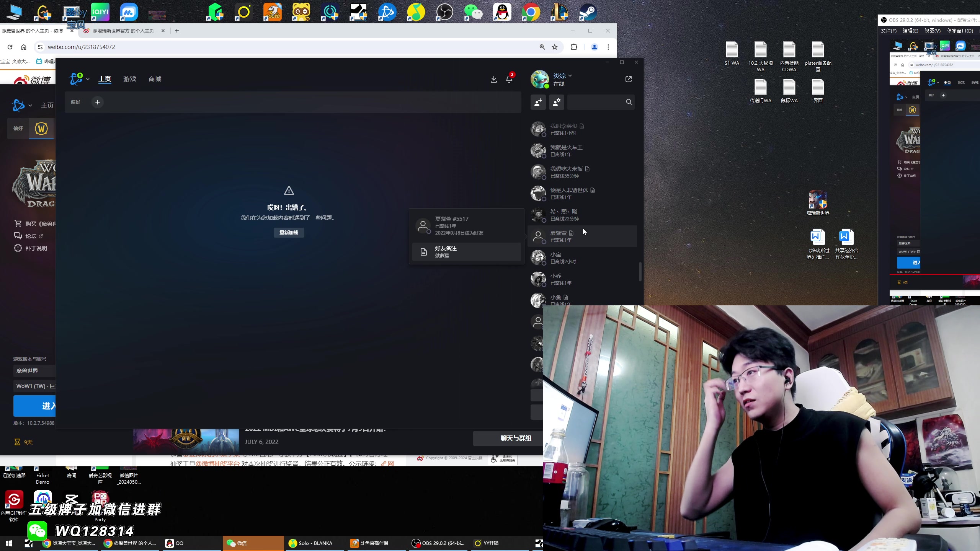The image size is (980, 551).
Task: Click the 购买《魔兽世界》 purchase link
Action: pyautogui.click(x=35, y=224)
